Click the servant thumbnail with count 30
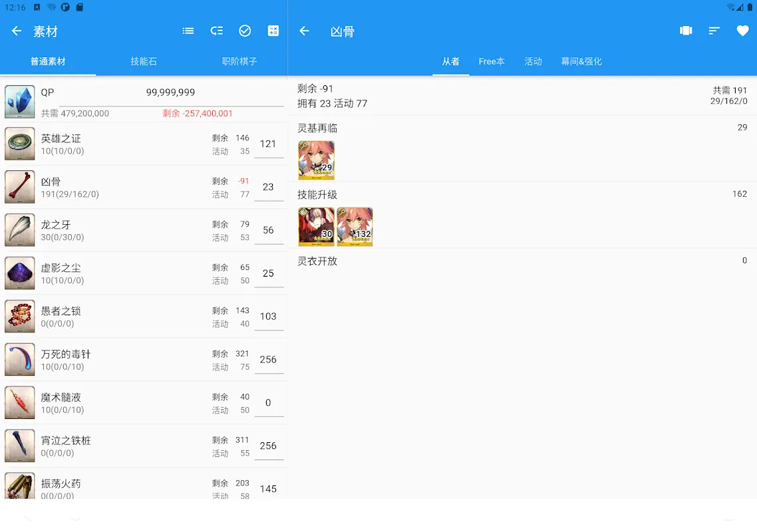This screenshot has width=757, height=532. point(316,227)
